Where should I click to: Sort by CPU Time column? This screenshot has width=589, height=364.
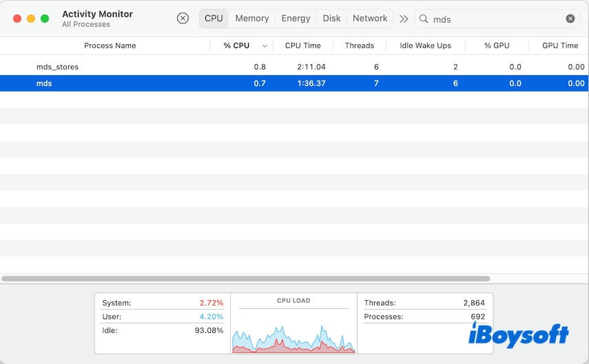coord(302,46)
